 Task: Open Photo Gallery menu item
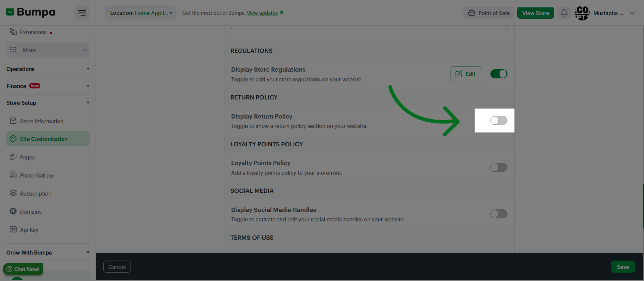[x=48, y=175]
